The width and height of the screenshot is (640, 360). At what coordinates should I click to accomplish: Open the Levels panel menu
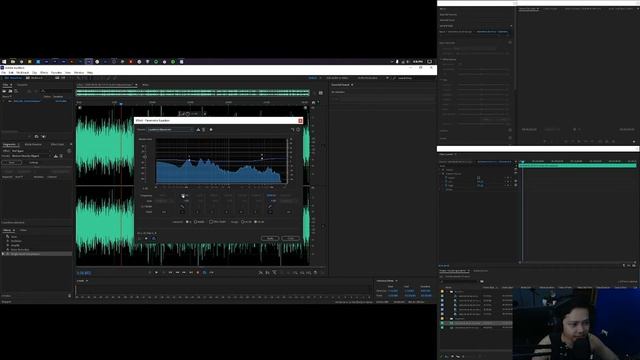87,281
